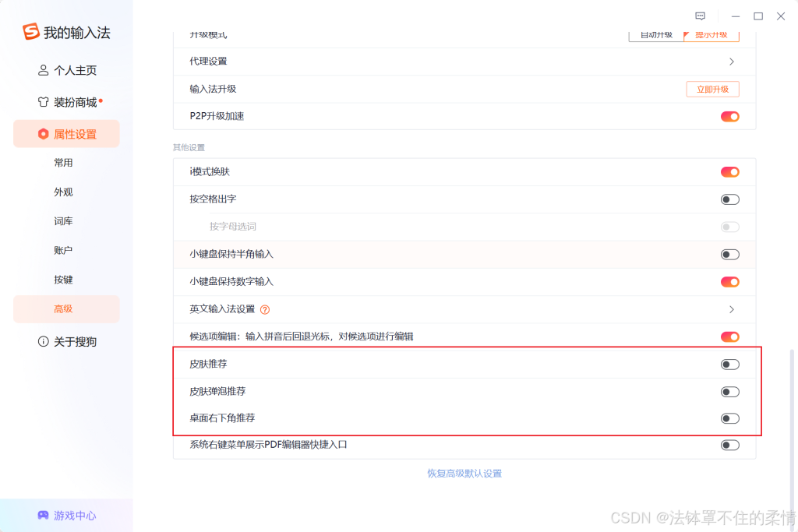Click the 其他设置 section heading
Viewport: 798px width, 532px height.
coord(189,147)
